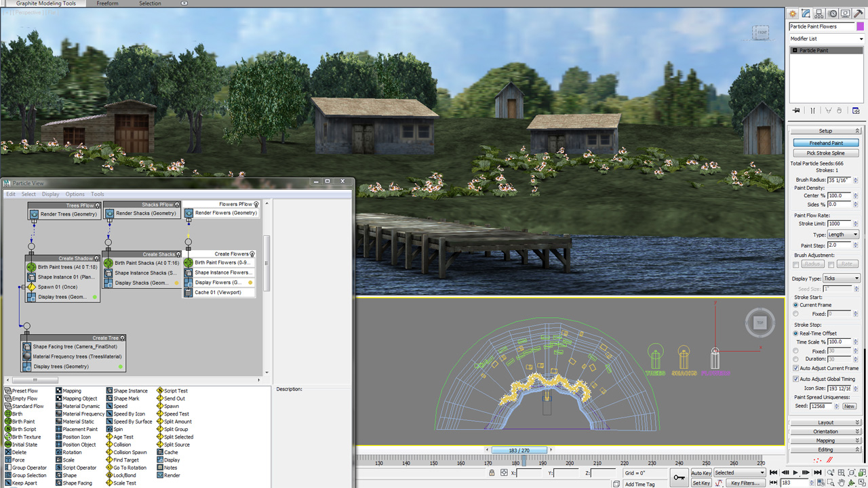The image size is (868, 488).
Task: Expand the Mapping rollout
Action: (x=825, y=441)
